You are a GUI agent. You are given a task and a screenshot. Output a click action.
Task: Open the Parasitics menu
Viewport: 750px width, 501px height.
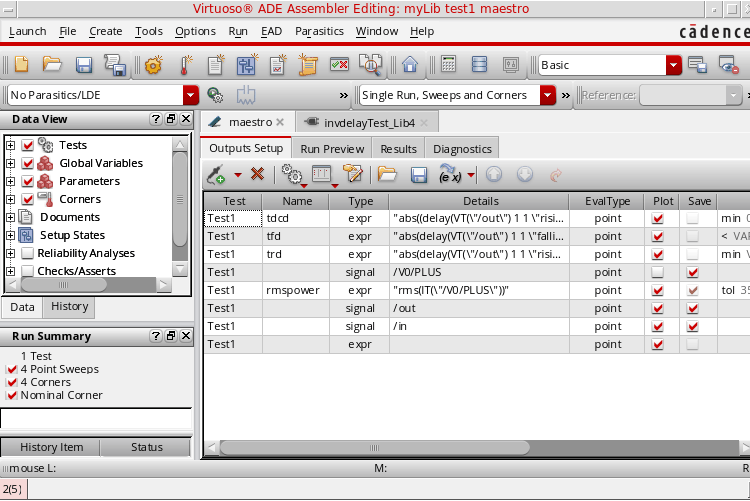318,31
